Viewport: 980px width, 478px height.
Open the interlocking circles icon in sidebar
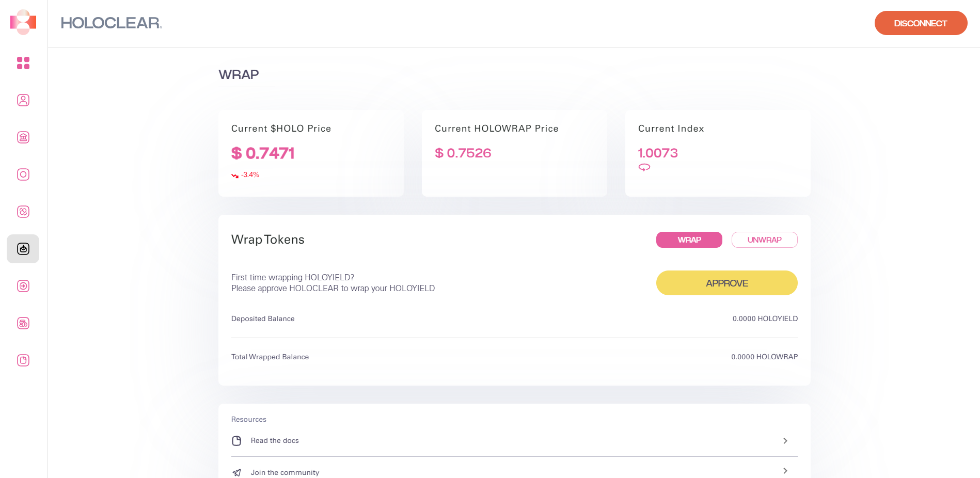point(23,212)
